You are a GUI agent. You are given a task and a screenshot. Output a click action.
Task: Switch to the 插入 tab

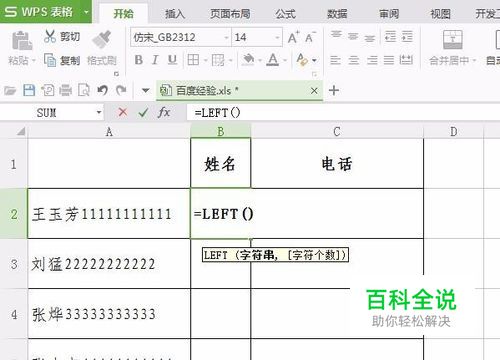coord(175,14)
